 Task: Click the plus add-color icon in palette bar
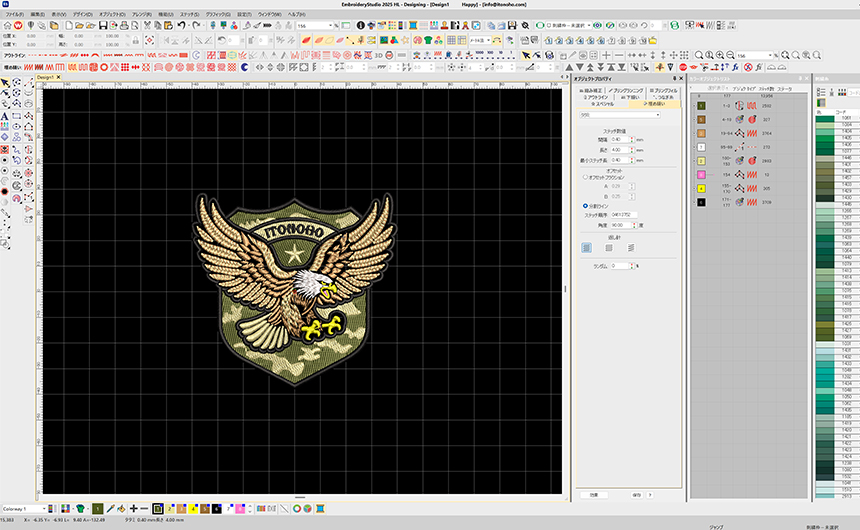[x=133, y=508]
